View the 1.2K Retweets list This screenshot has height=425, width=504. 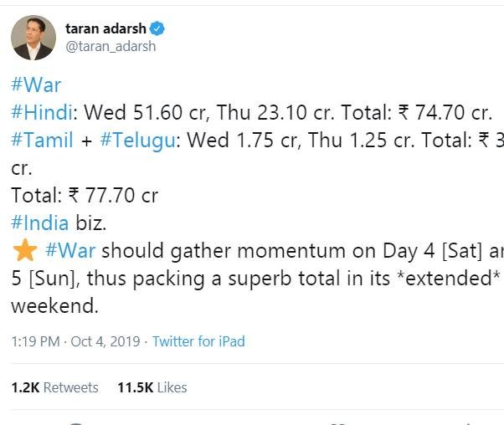coord(54,387)
